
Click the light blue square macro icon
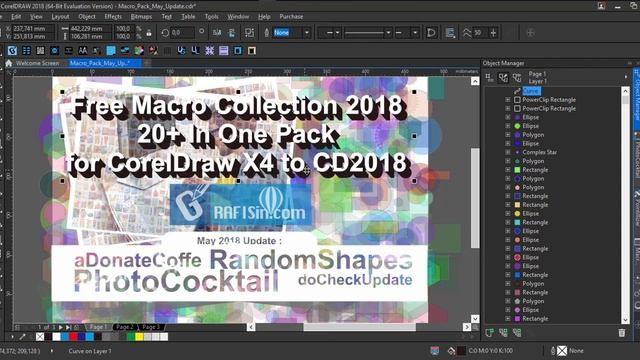[111, 51]
